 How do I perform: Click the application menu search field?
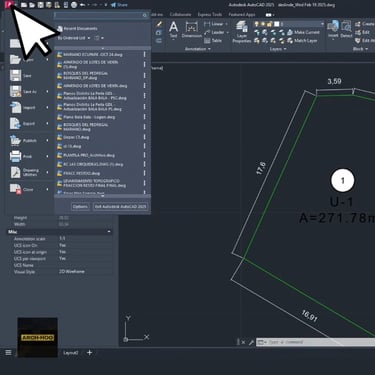click(x=101, y=15)
